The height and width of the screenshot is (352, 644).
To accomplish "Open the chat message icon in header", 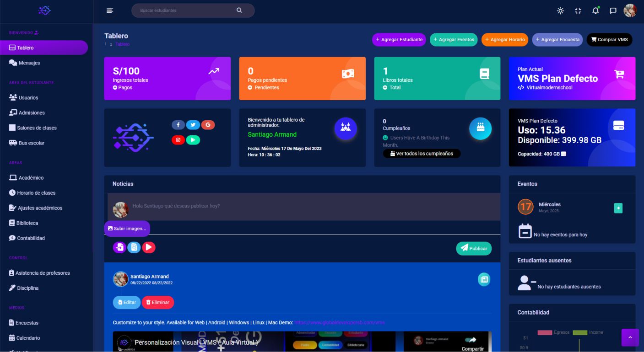I will coord(613,11).
